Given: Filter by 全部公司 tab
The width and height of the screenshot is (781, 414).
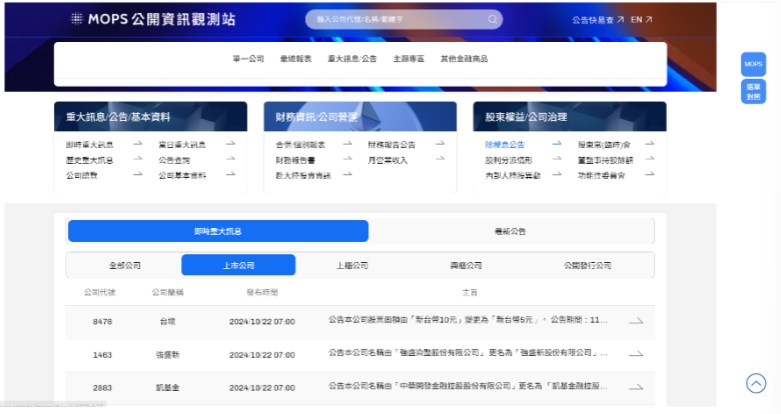Looking at the screenshot, I should 125,265.
